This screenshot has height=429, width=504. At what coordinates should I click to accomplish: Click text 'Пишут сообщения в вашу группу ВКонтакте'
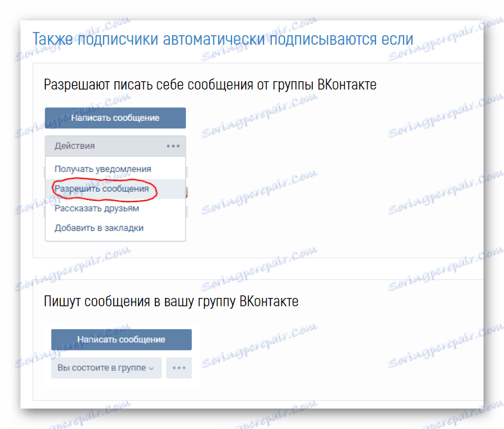(171, 301)
